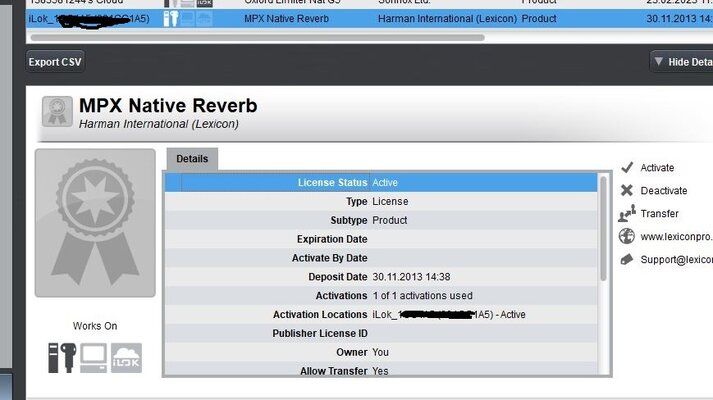Click the Hide Details button
This screenshot has height=400, width=713.
(682, 62)
